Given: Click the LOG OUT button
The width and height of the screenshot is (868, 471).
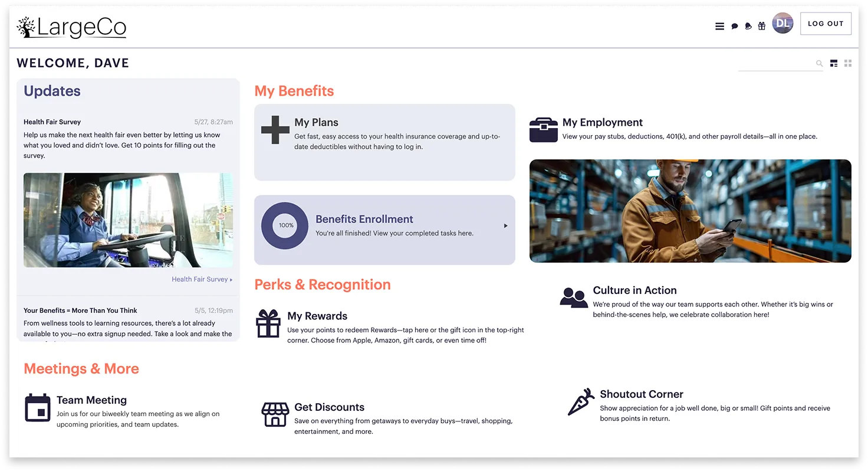Looking at the screenshot, I should click(826, 24).
